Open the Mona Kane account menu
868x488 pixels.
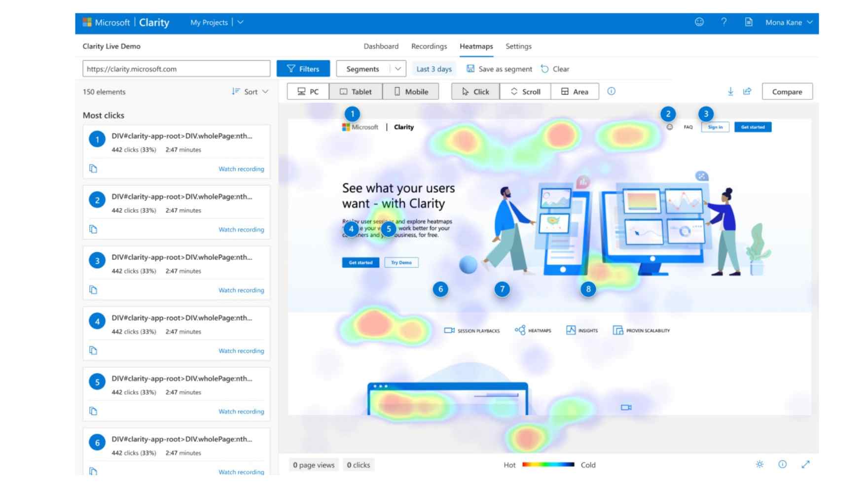point(788,23)
